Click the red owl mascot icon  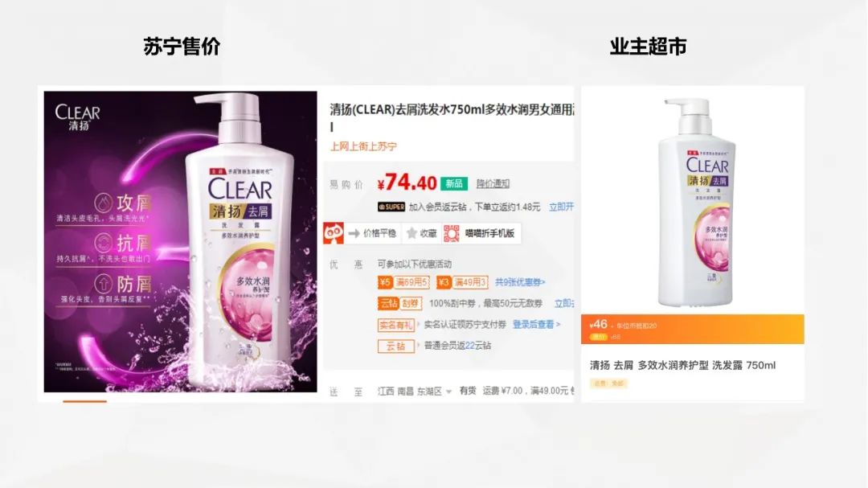(334, 233)
